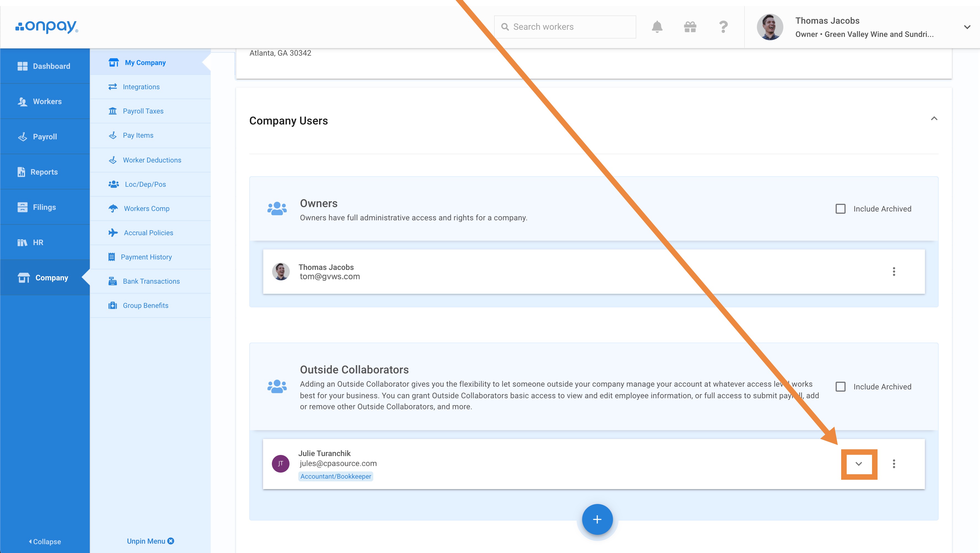Open help question mark icon

click(723, 27)
